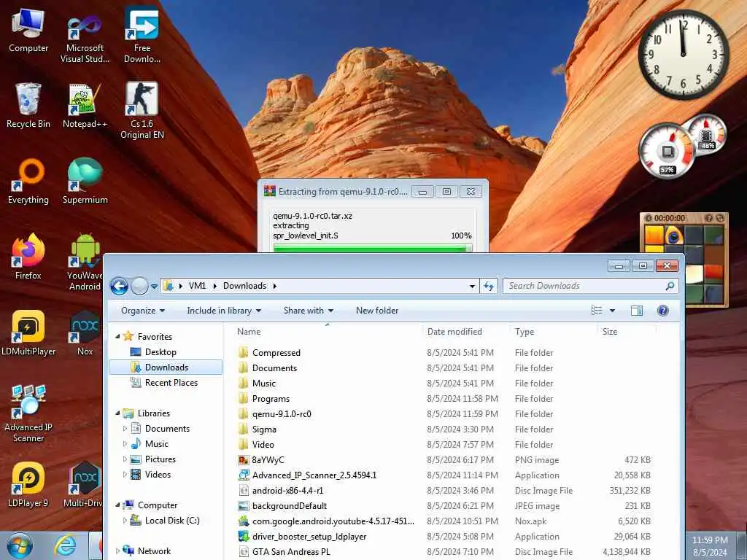Click Downloads in the address breadcrumb
Image resolution: width=747 pixels, height=560 pixels.
245,286
